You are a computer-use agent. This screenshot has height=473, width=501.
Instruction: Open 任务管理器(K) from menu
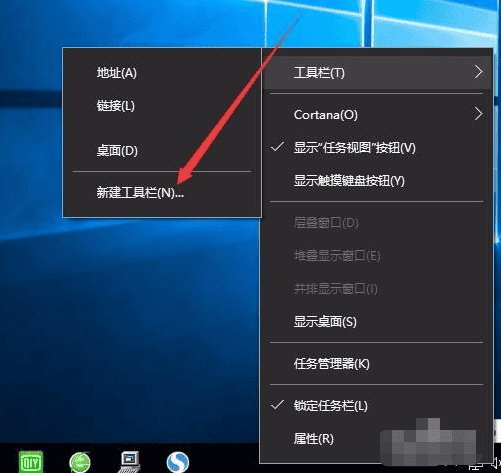[377, 364]
